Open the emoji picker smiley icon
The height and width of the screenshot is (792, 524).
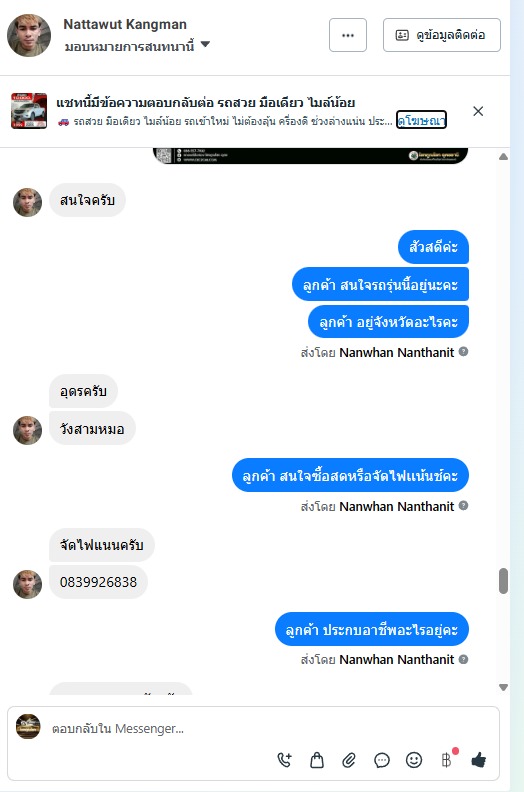click(414, 760)
